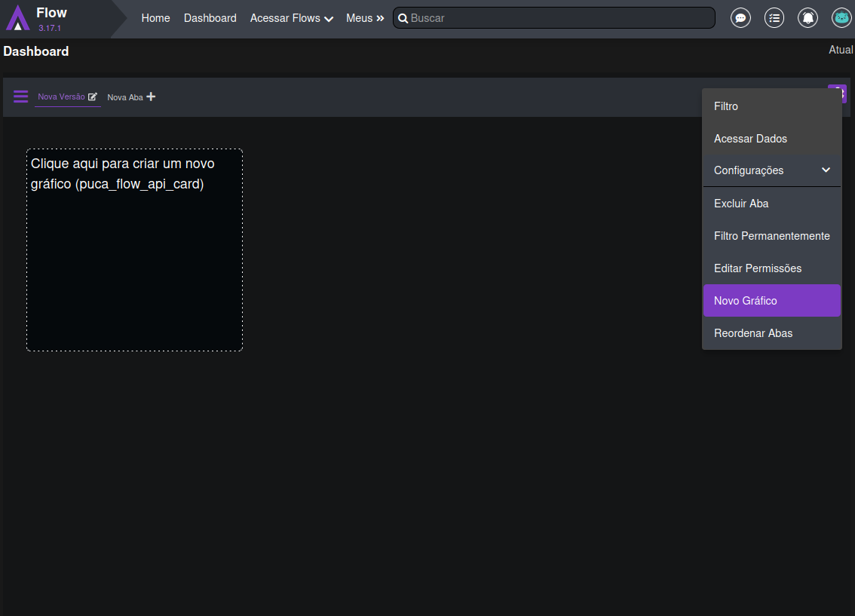Open the notifications bell
Image resolution: width=855 pixels, height=616 pixels.
point(807,18)
